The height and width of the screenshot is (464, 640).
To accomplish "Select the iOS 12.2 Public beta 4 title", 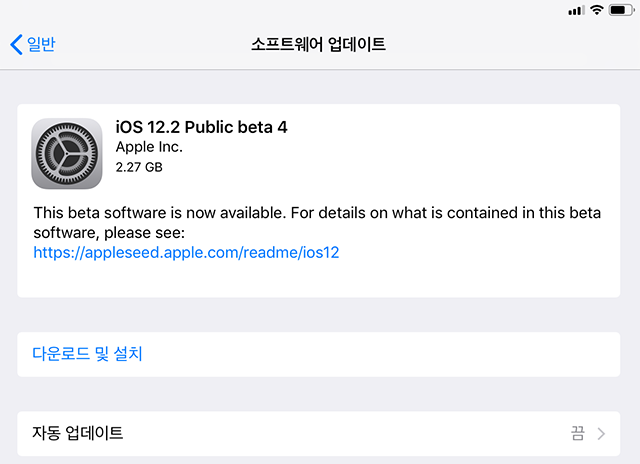I will [x=201, y=127].
